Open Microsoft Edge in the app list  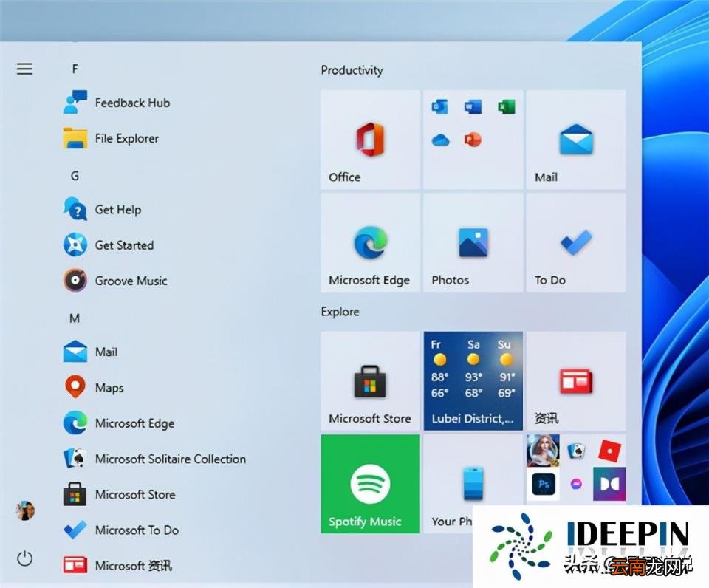point(119,423)
